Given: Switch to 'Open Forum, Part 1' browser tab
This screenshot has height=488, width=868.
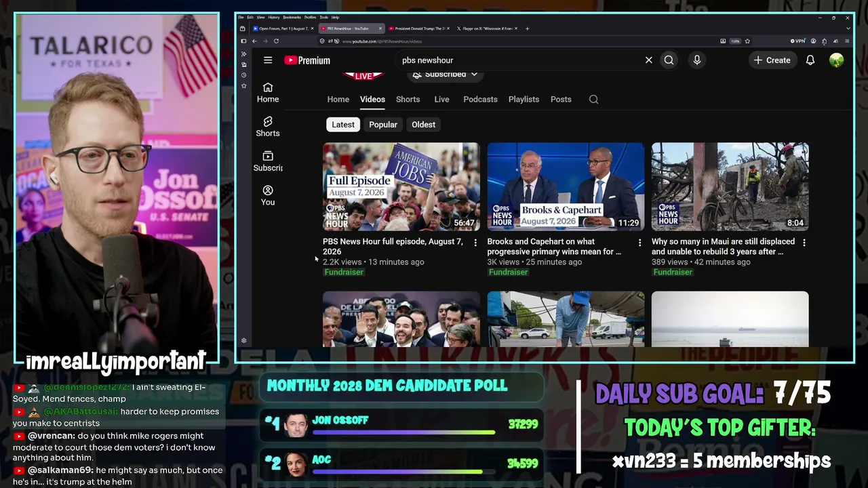Looking at the screenshot, I should [283, 28].
